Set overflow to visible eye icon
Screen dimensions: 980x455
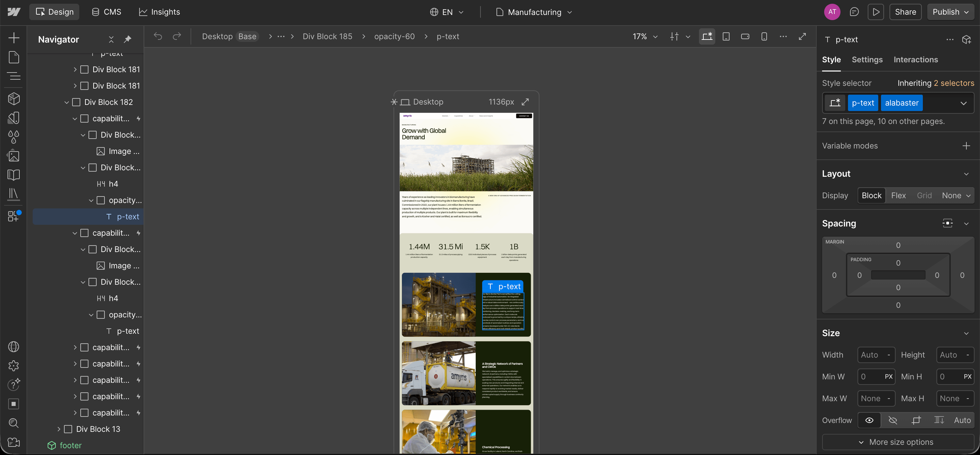(869, 420)
